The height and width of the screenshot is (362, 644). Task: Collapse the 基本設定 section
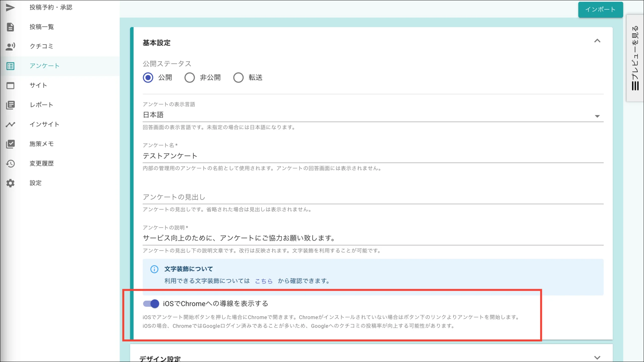(597, 41)
